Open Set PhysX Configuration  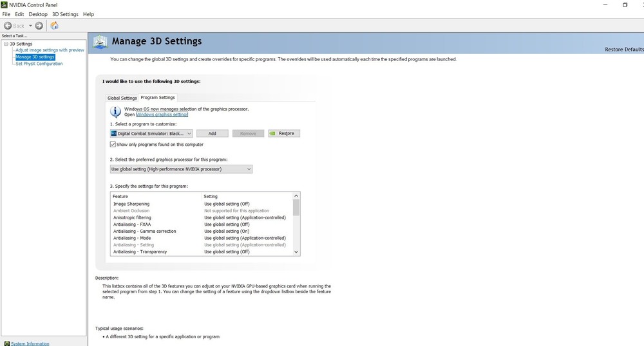coord(39,64)
